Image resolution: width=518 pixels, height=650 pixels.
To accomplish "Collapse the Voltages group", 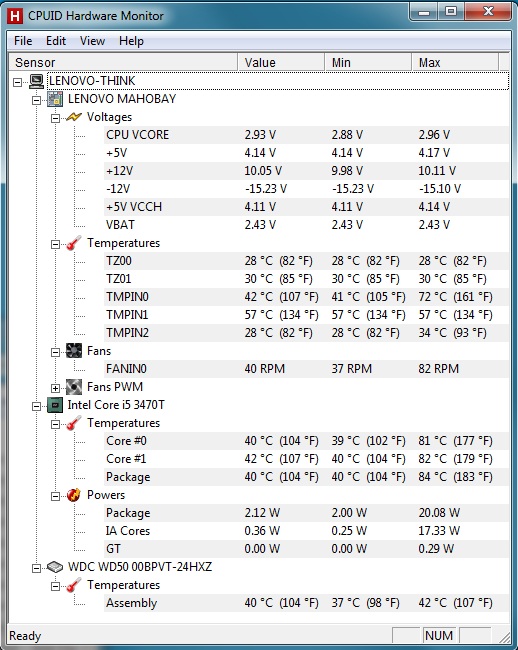I will coord(55,118).
